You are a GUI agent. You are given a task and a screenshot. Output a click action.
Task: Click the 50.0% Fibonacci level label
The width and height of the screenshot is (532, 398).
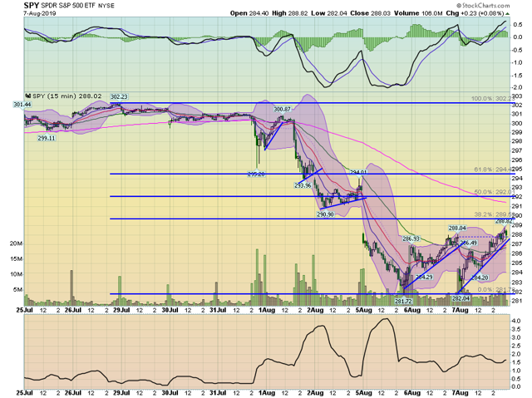495,192
